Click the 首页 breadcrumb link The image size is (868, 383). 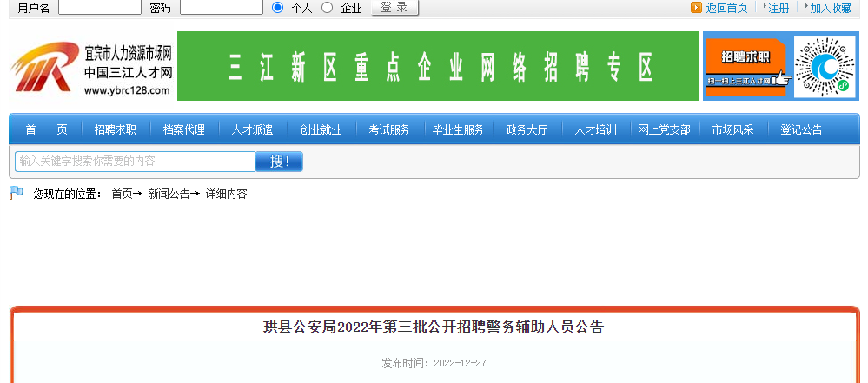(x=122, y=194)
